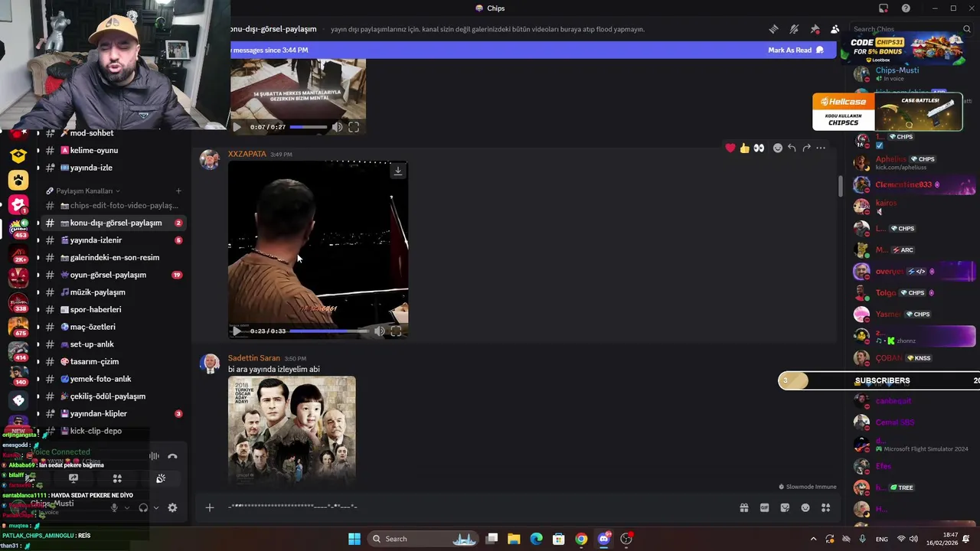Toggle volume on the 0:07/0:27 video
Image resolution: width=980 pixels, height=551 pixels.
(338, 127)
